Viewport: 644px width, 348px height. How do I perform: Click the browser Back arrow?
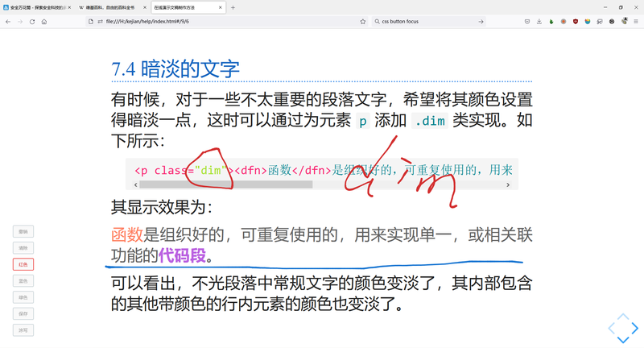8,22
